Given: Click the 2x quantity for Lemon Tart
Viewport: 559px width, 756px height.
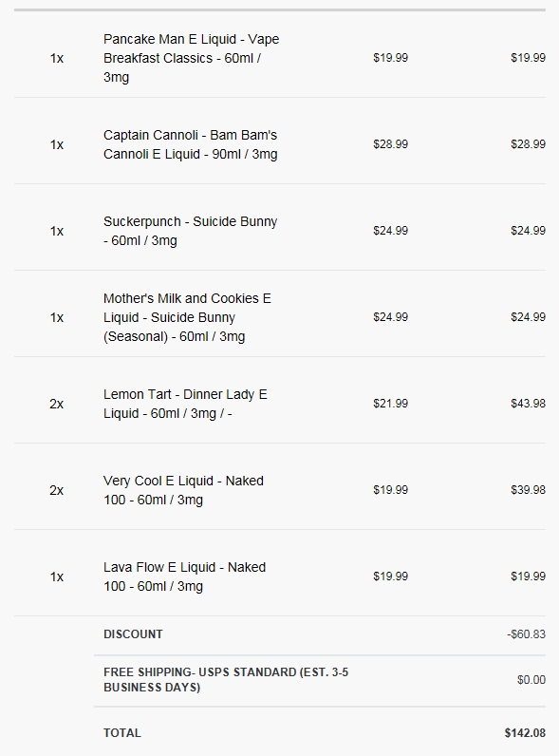Looking at the screenshot, I should tap(56, 404).
